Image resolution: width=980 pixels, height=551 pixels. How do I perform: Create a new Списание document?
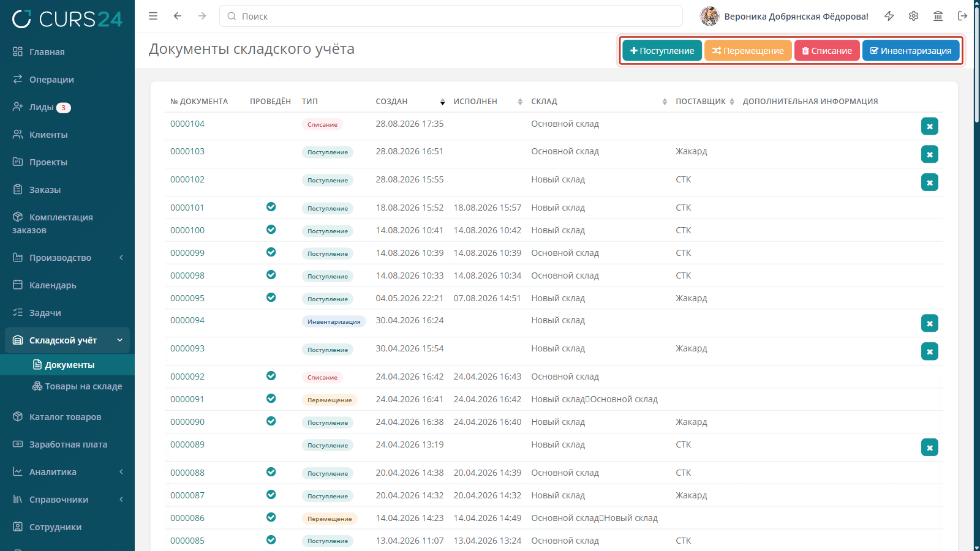tap(827, 51)
